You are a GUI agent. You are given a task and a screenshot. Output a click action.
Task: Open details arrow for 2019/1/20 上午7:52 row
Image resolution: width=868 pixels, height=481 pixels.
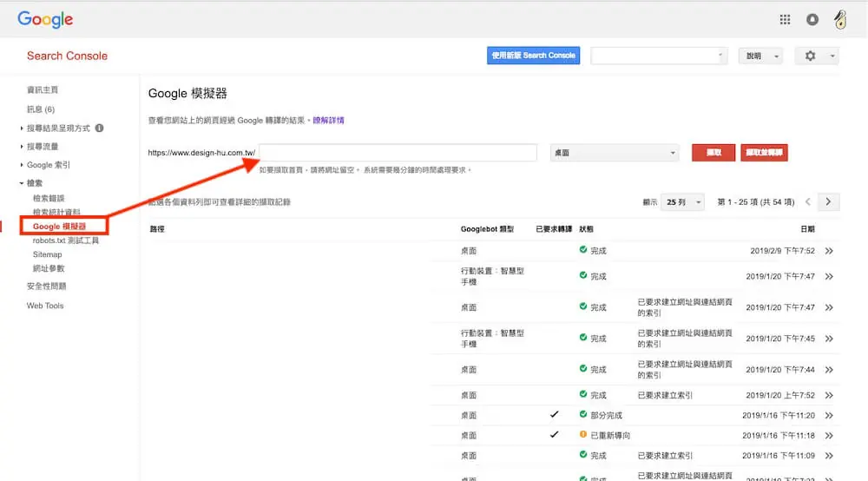tap(829, 395)
